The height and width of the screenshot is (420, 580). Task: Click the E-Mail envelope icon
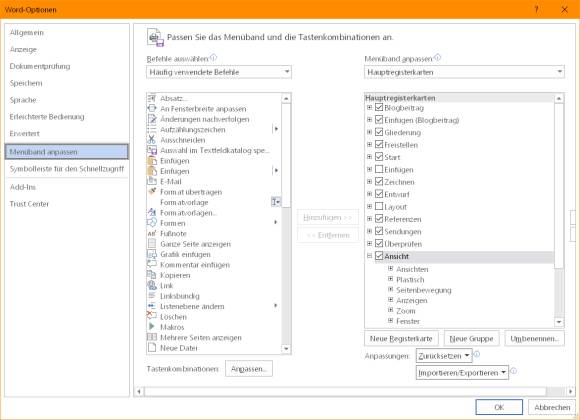pos(152,181)
